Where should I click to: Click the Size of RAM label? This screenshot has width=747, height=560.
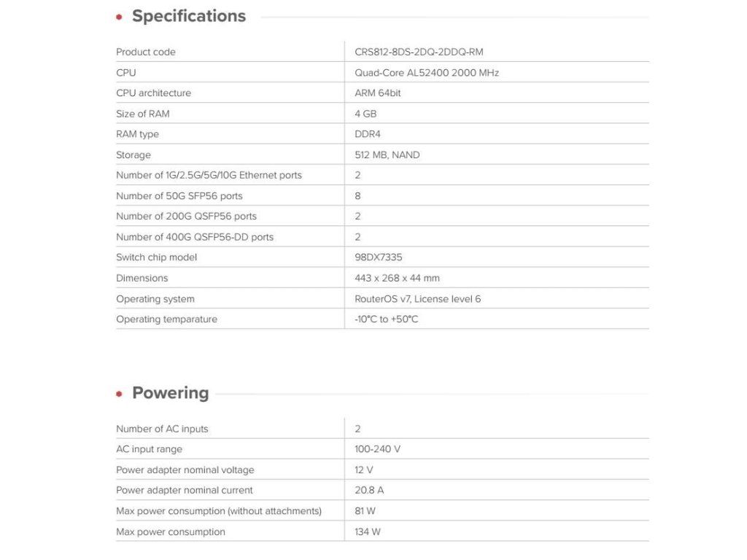coord(142,114)
